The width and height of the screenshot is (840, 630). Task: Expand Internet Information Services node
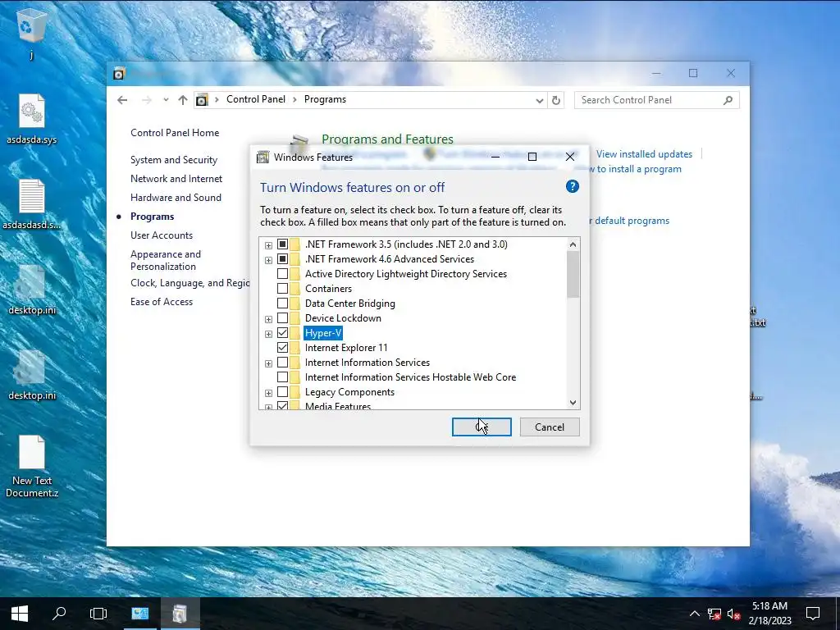[x=268, y=363]
